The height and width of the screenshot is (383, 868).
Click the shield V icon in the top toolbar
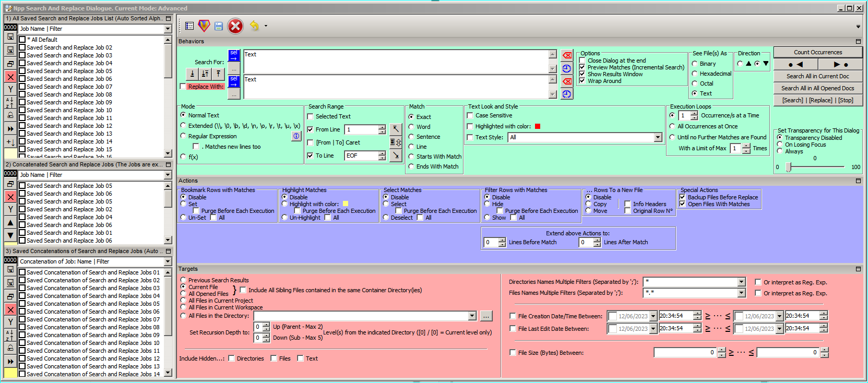click(x=204, y=26)
